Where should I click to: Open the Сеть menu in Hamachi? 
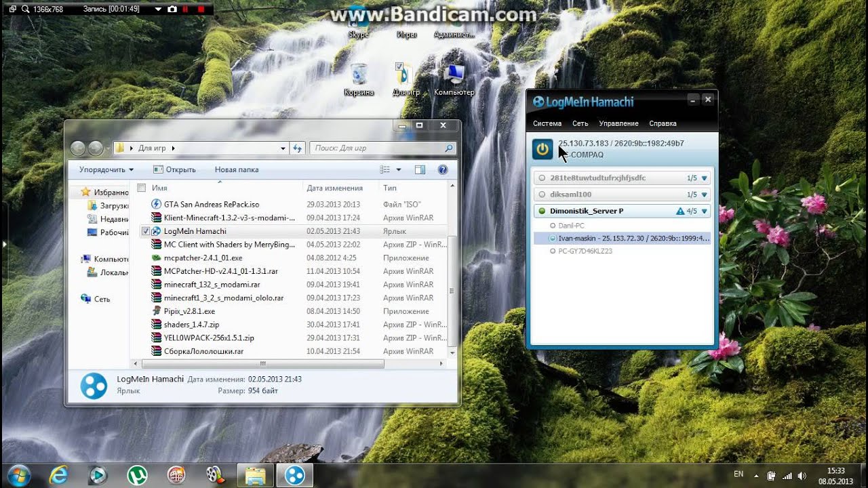(x=580, y=123)
